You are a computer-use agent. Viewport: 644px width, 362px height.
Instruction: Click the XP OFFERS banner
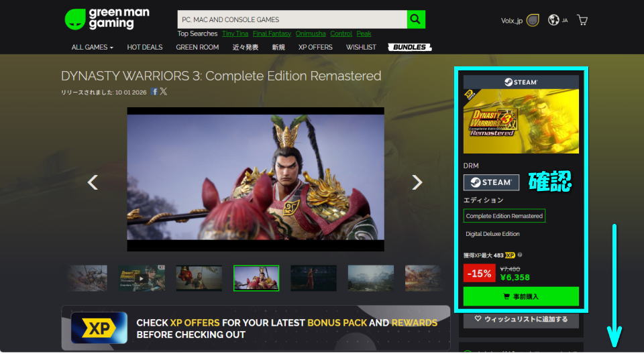tap(256, 328)
